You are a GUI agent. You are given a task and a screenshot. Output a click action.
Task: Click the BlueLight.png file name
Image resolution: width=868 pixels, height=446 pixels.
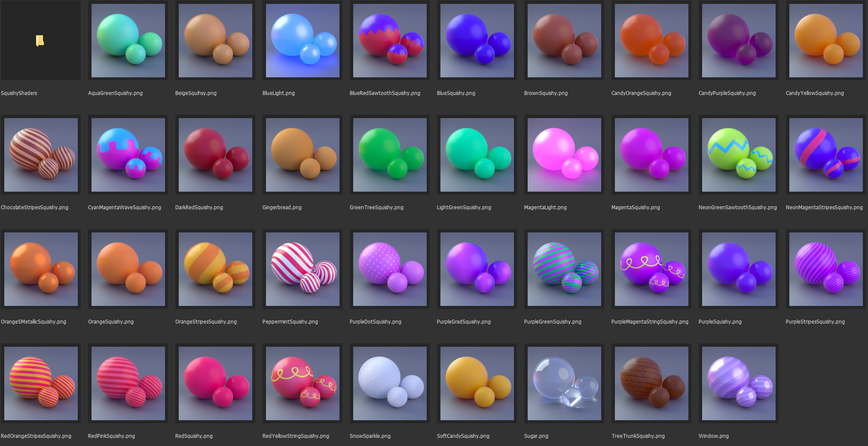coord(278,93)
